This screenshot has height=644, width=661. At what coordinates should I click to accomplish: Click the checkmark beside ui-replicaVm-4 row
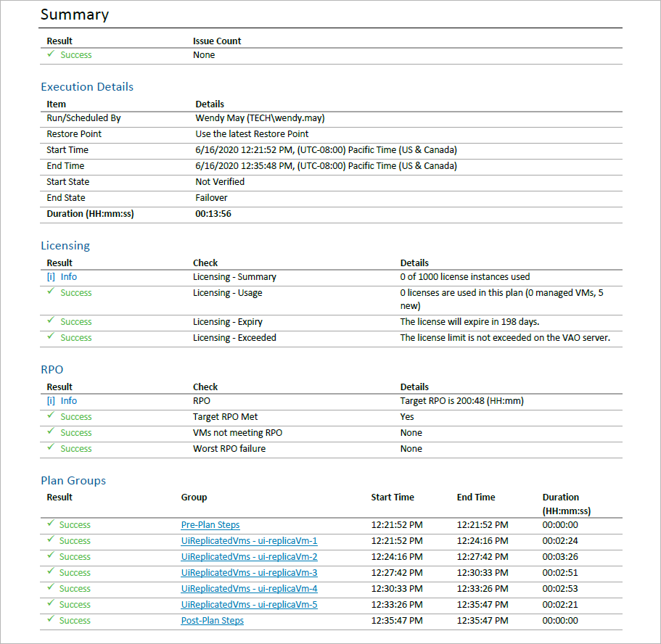[51, 587]
